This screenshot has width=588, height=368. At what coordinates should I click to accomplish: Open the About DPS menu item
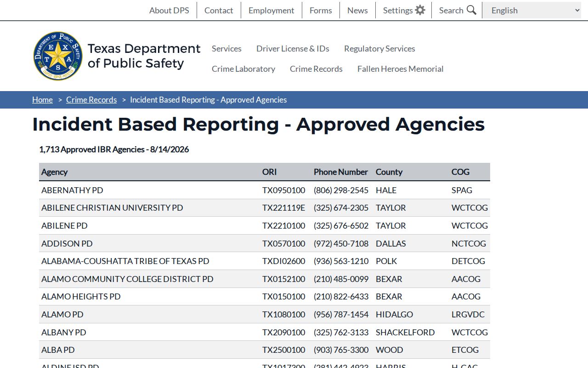coord(169,10)
